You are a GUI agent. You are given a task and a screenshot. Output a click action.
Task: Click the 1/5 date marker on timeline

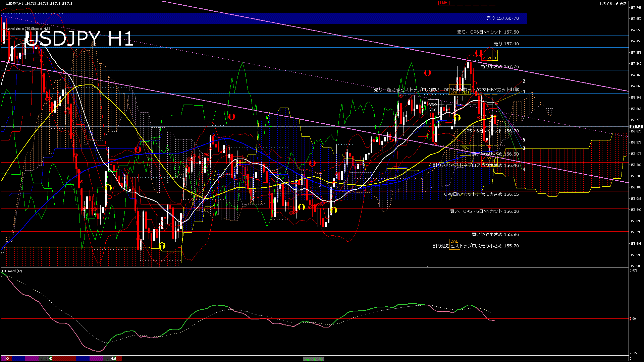click(x=49, y=359)
